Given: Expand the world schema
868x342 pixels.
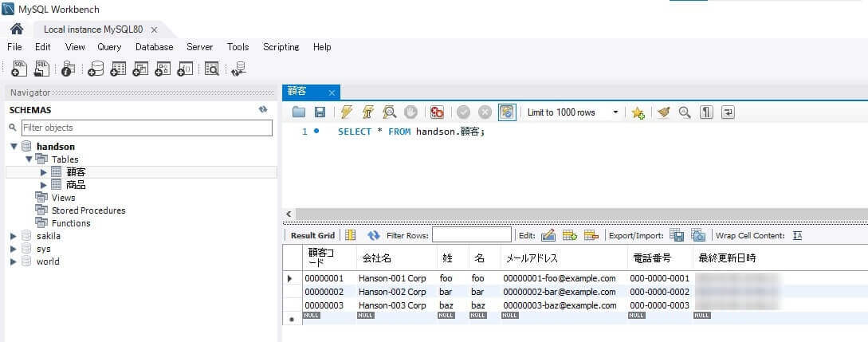Looking at the screenshot, I should (14, 261).
